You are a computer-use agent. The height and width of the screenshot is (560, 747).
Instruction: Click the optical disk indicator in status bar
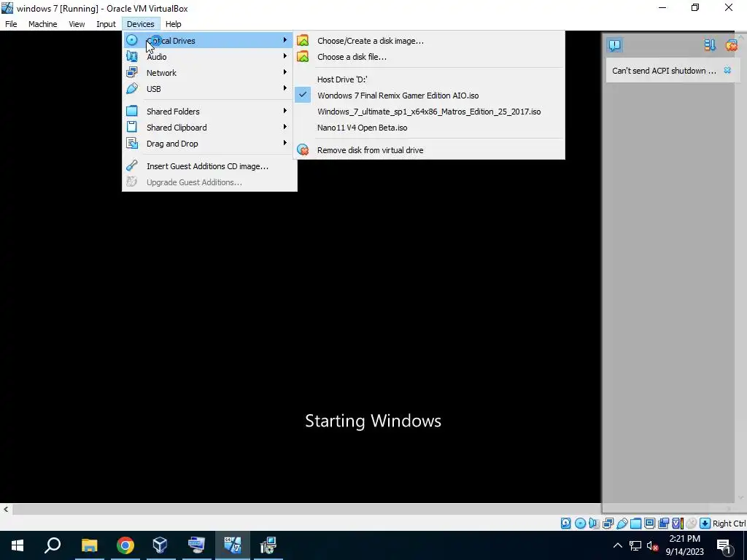[x=580, y=524]
